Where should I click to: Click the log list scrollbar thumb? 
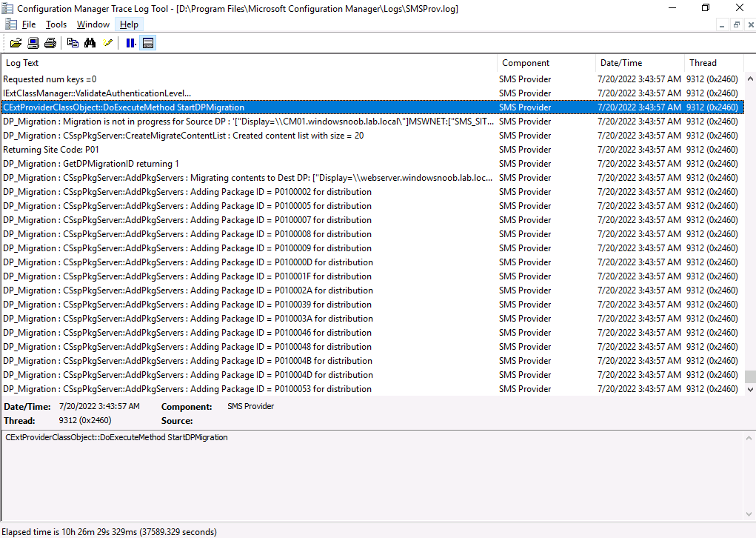(750, 376)
